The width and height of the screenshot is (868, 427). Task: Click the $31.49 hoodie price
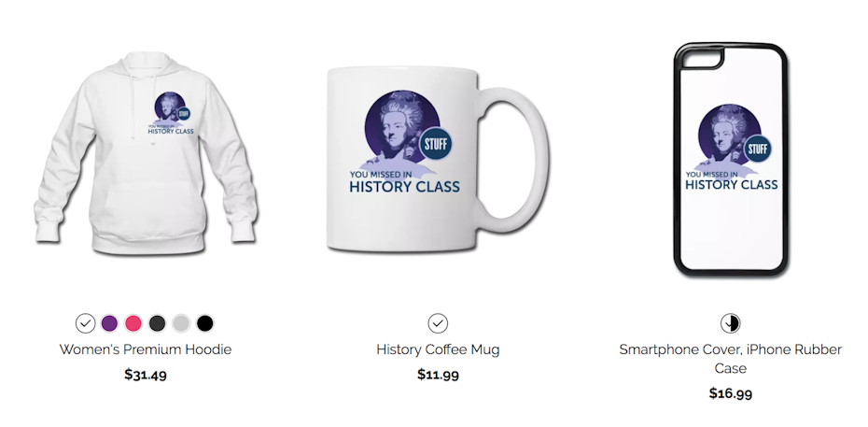[x=146, y=375]
